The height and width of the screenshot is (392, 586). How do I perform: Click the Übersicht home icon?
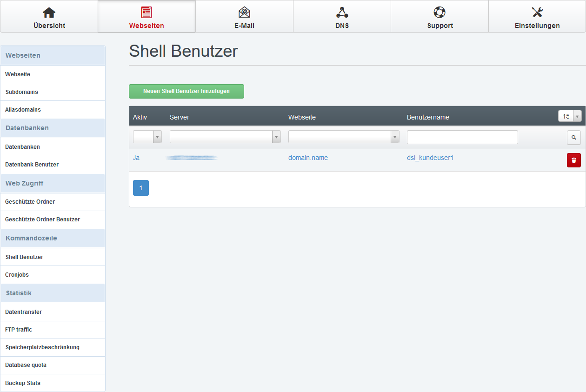[49, 13]
